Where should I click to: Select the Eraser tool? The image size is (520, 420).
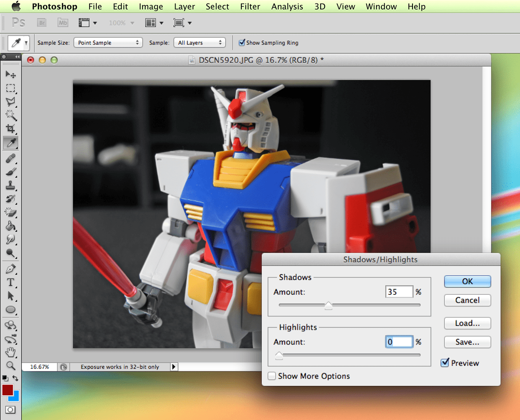10,212
